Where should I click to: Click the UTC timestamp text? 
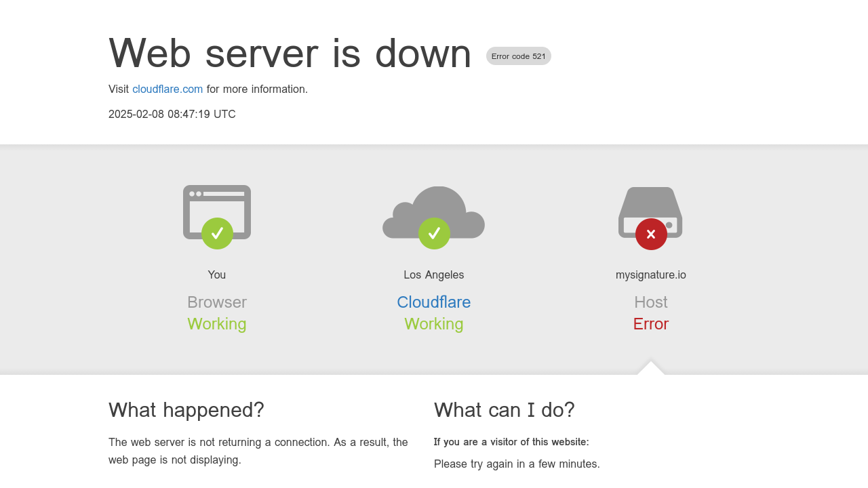tap(172, 115)
